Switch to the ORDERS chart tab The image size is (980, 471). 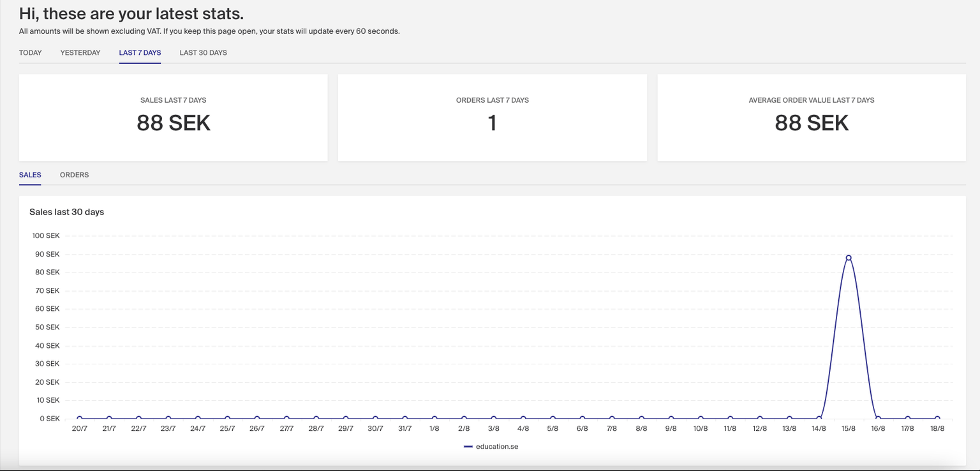[x=74, y=175]
